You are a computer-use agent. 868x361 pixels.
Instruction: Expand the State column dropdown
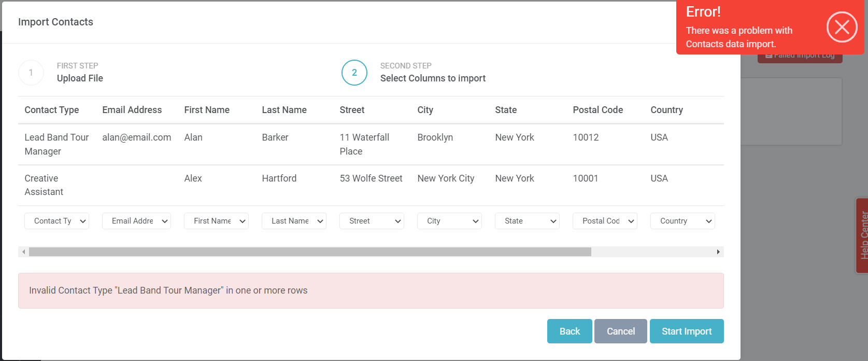coord(527,221)
